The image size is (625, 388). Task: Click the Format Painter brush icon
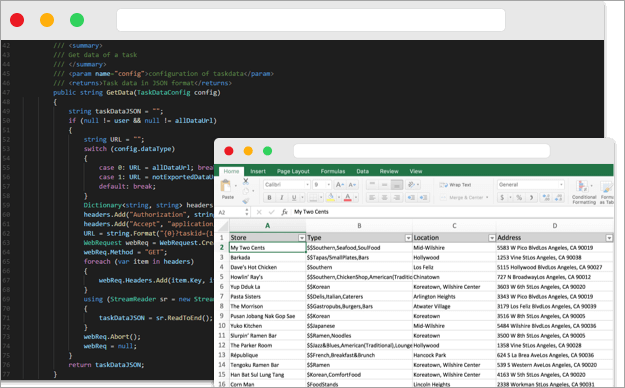click(246, 201)
